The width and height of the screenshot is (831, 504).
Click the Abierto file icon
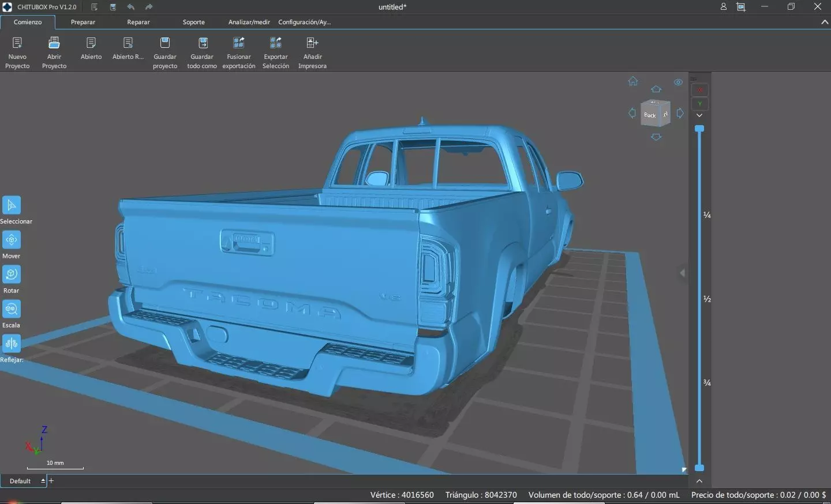click(91, 43)
